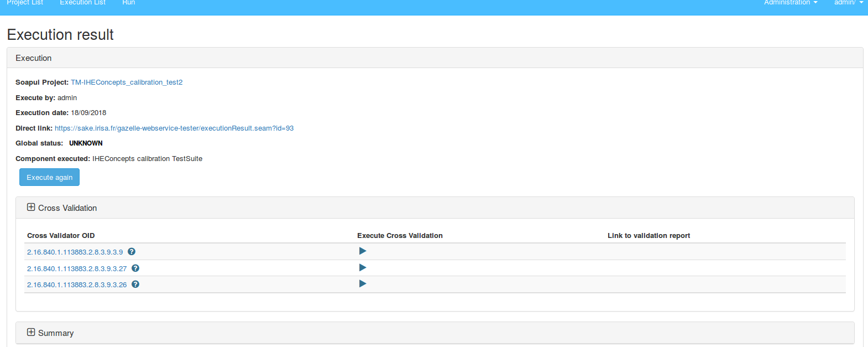Open help icon beside OID ending 3.26

(x=135, y=284)
